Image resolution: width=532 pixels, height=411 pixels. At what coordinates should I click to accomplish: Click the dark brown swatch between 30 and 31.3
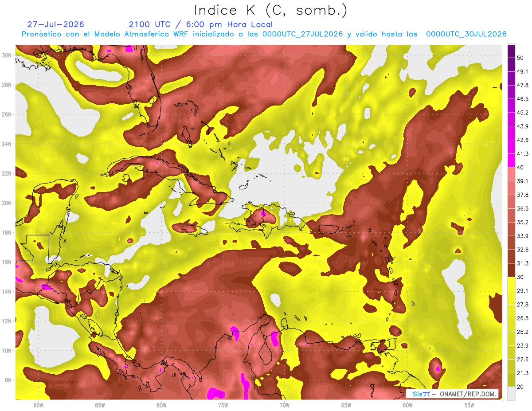click(511, 270)
